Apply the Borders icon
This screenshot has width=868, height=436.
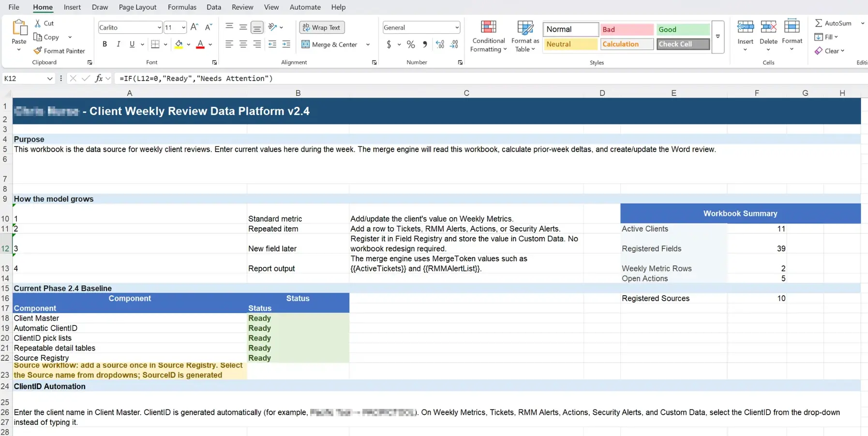[155, 44]
